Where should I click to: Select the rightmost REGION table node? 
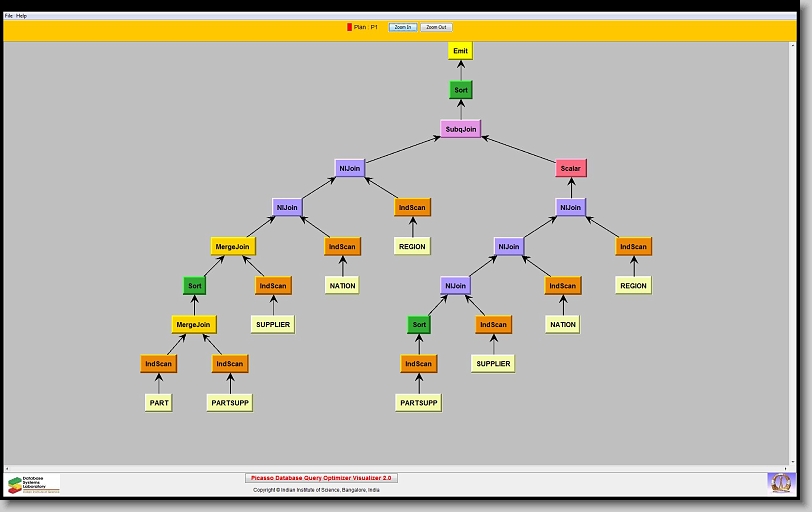(633, 285)
